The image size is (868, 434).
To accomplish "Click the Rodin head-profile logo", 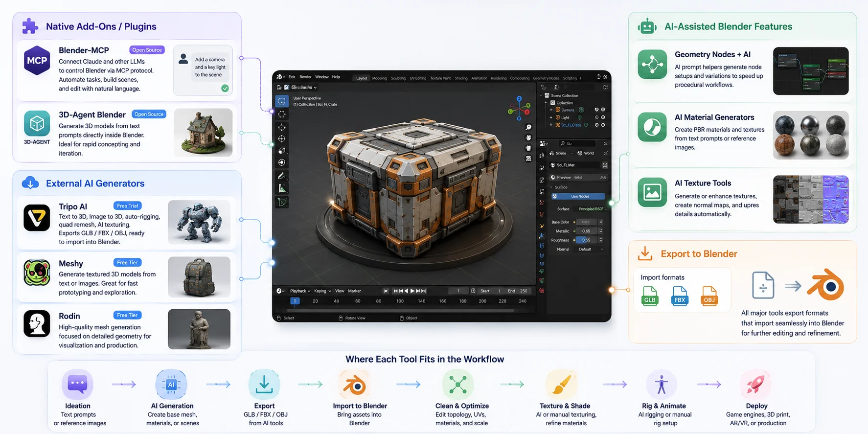I will (37, 323).
